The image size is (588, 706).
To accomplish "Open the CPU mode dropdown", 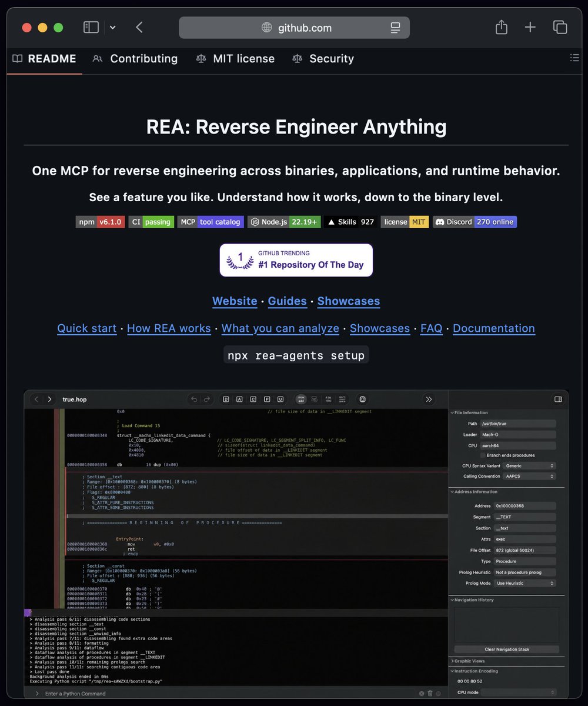I will (x=518, y=692).
